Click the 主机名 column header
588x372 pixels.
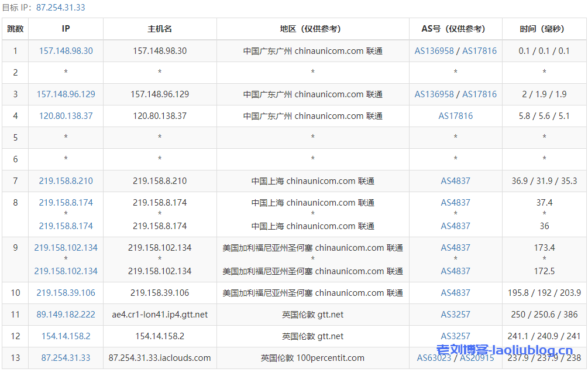pos(160,29)
